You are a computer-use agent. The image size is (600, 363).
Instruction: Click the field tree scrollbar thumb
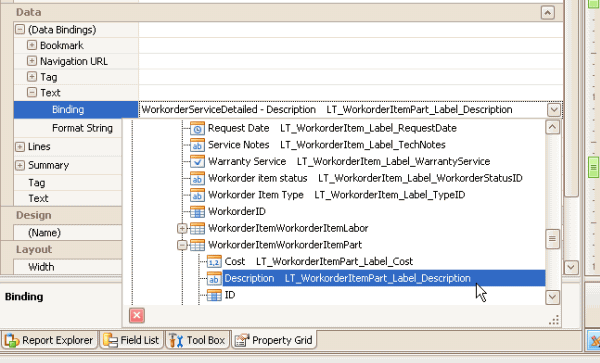[x=552, y=239]
